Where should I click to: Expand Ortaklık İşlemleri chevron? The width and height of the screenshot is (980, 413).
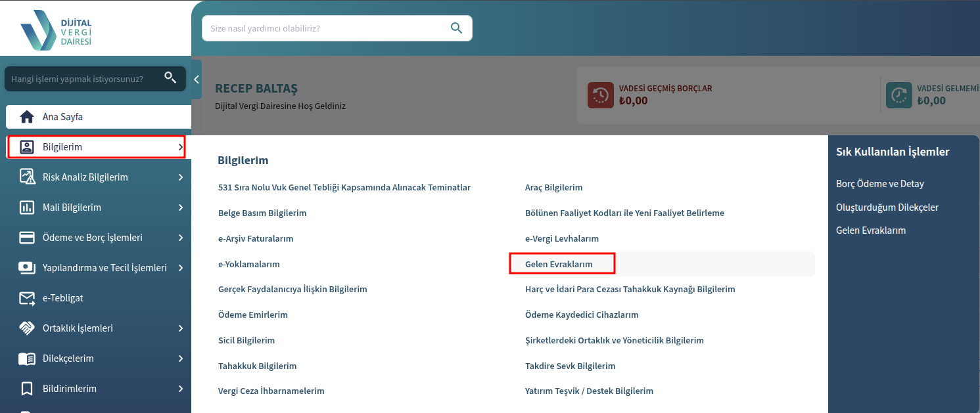pos(181,328)
